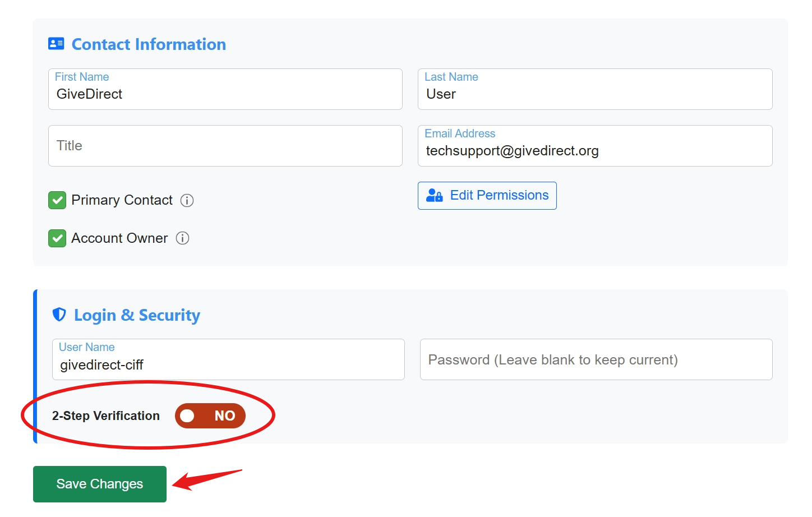Focus the First Name input field
The height and width of the screenshot is (517, 812).
pyautogui.click(x=224, y=94)
